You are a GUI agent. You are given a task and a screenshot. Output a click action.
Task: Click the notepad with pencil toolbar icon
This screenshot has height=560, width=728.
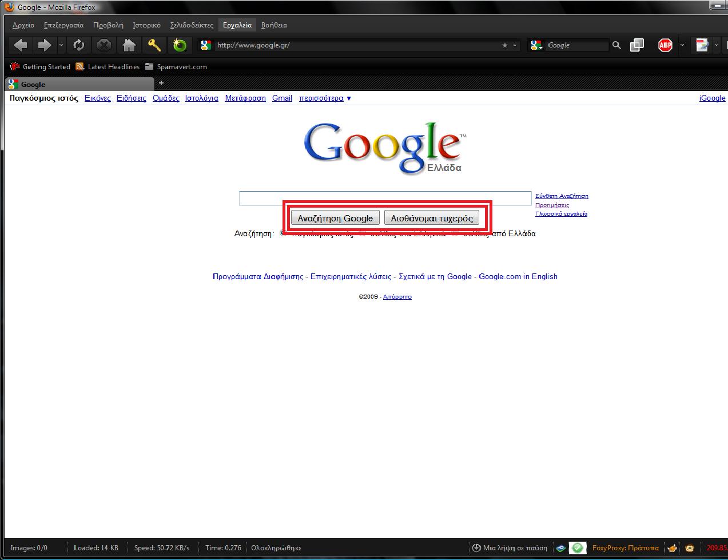coord(702,45)
